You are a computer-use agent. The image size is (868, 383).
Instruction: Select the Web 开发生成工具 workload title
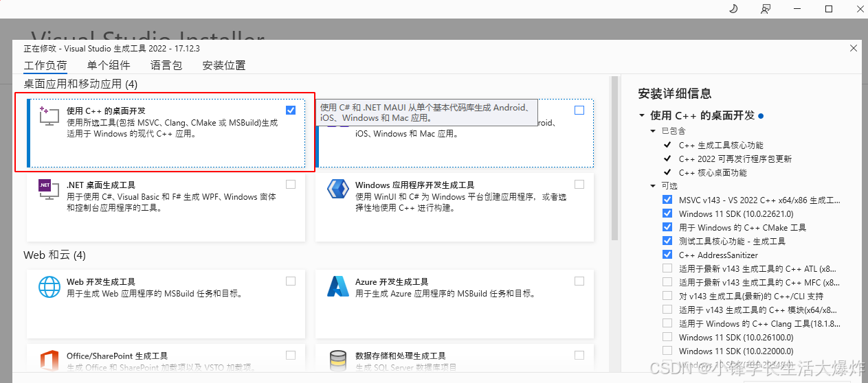101,282
